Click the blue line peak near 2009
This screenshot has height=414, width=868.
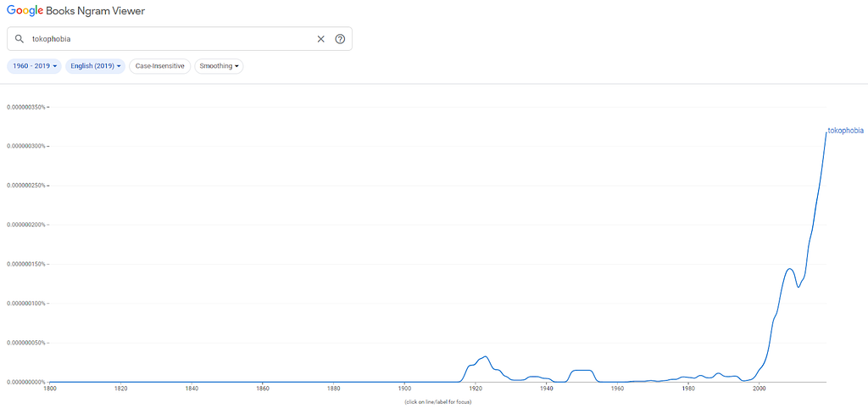click(790, 269)
